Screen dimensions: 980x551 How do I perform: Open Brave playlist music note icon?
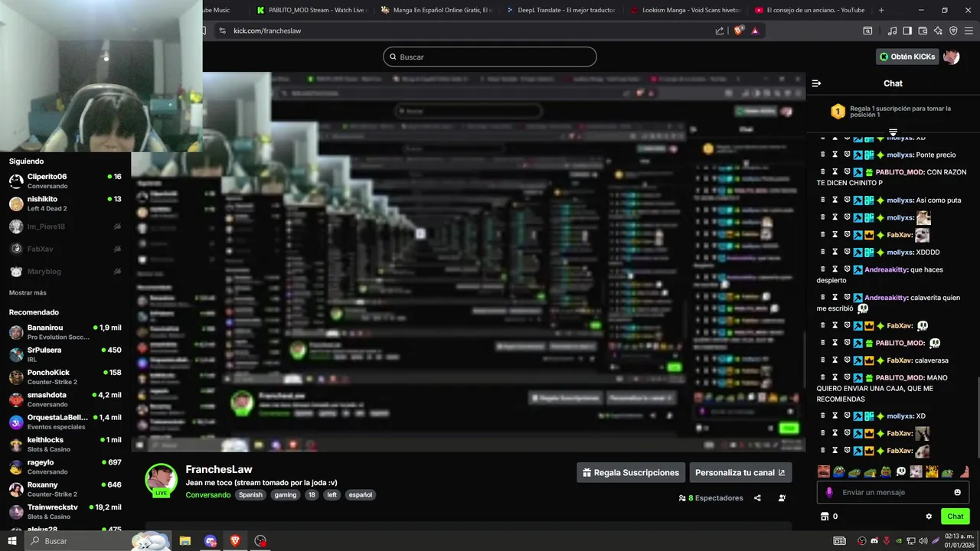tap(892, 31)
